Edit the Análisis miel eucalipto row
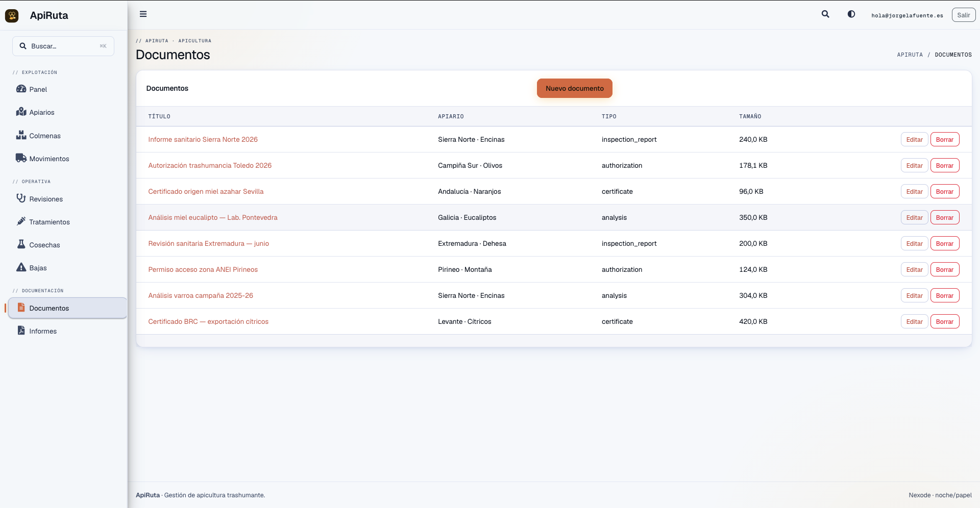980x508 pixels. pos(914,217)
